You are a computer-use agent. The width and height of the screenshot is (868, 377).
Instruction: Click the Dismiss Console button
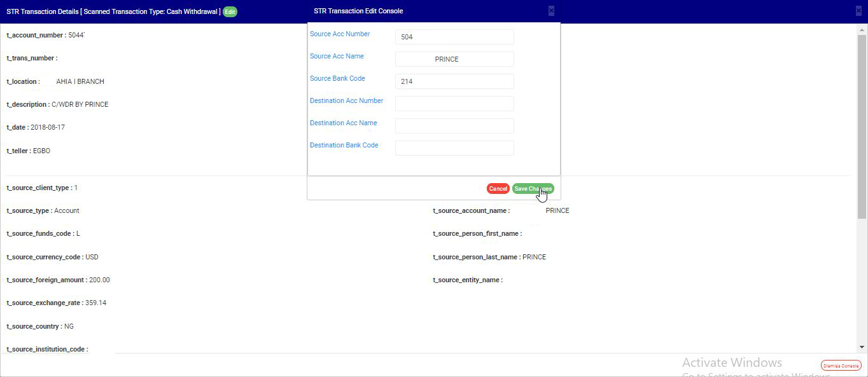[841, 366]
